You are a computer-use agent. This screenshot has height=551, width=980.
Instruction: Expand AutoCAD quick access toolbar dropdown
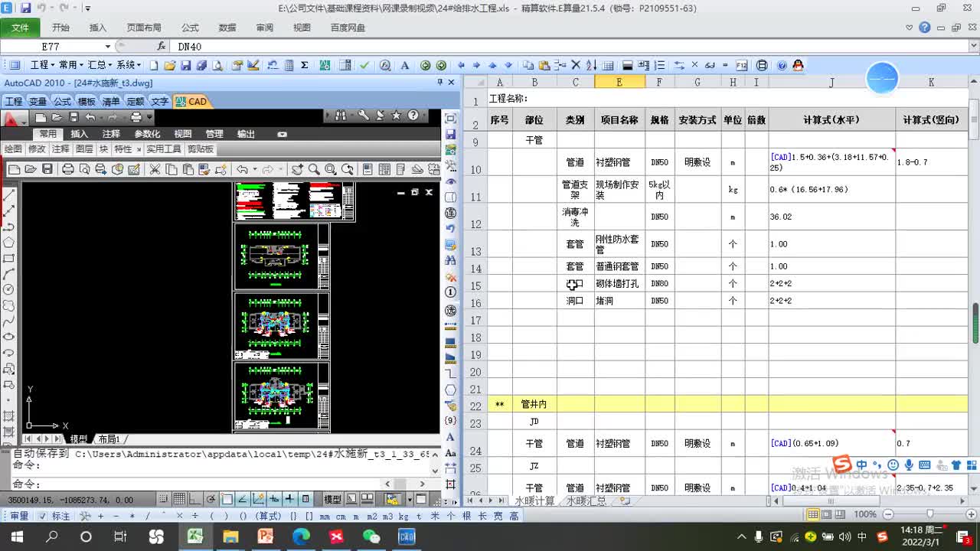tap(149, 117)
